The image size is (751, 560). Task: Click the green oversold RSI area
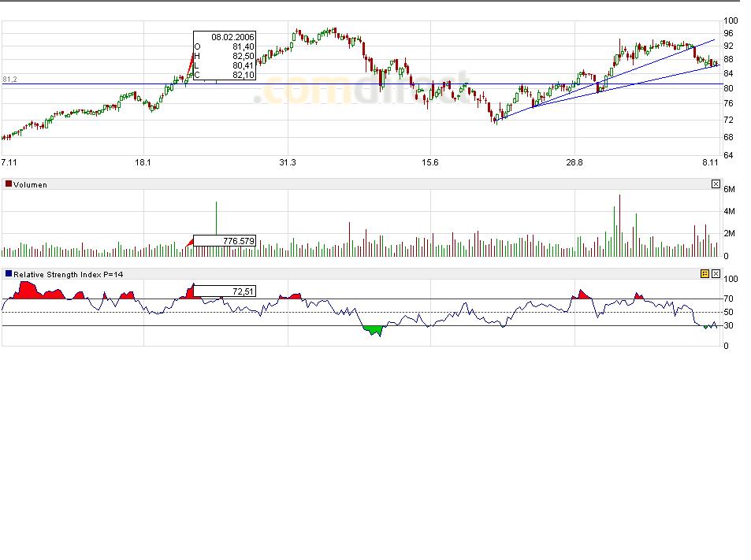[x=373, y=329]
